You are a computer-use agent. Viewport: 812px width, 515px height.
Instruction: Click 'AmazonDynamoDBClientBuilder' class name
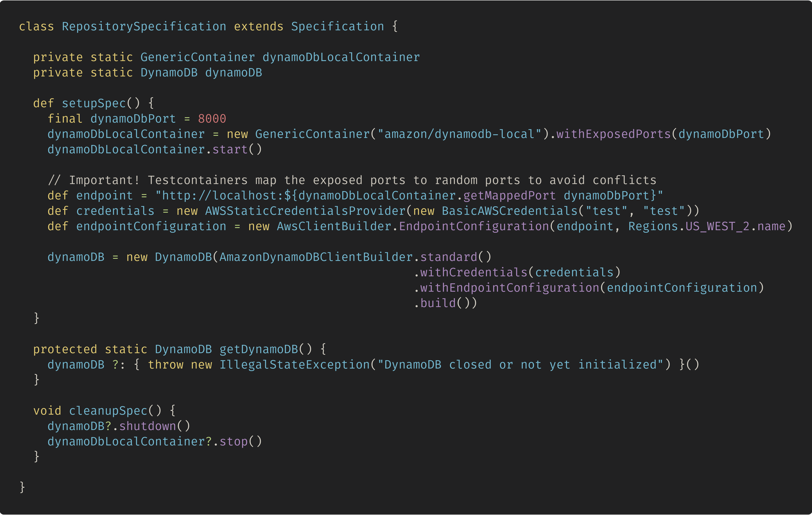tap(316, 257)
